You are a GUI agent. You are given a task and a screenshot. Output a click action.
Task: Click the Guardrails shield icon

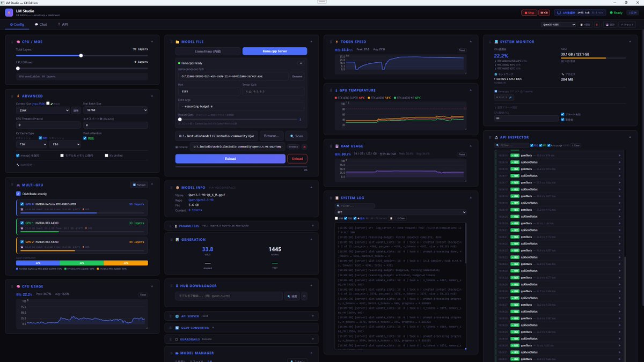[177, 339]
